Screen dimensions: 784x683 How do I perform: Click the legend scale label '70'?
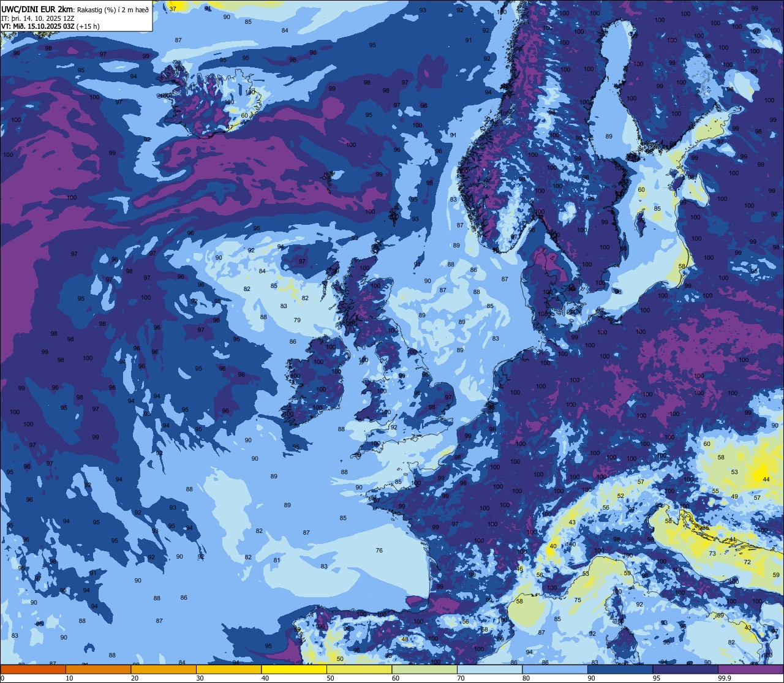click(461, 678)
